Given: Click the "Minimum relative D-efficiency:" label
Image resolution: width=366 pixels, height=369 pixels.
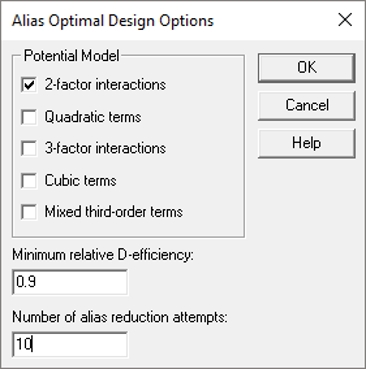Looking at the screenshot, I should pyautogui.click(x=103, y=255).
